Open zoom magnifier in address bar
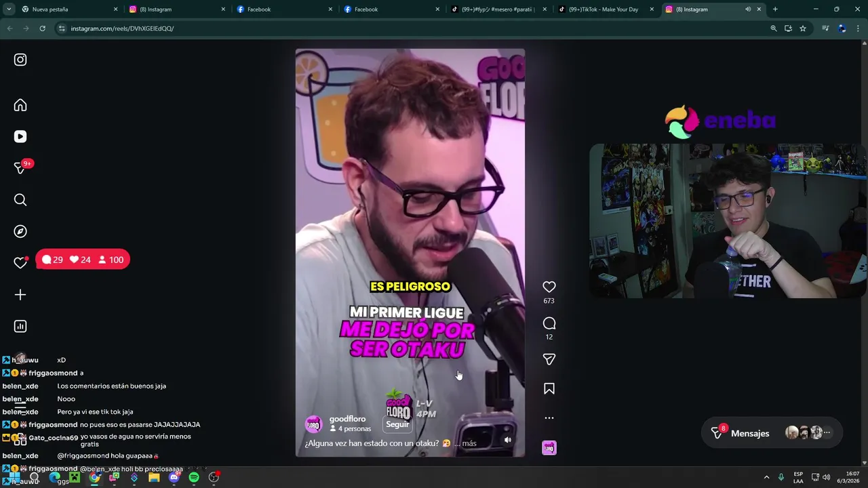Image resolution: width=868 pixels, height=488 pixels. coord(773,28)
